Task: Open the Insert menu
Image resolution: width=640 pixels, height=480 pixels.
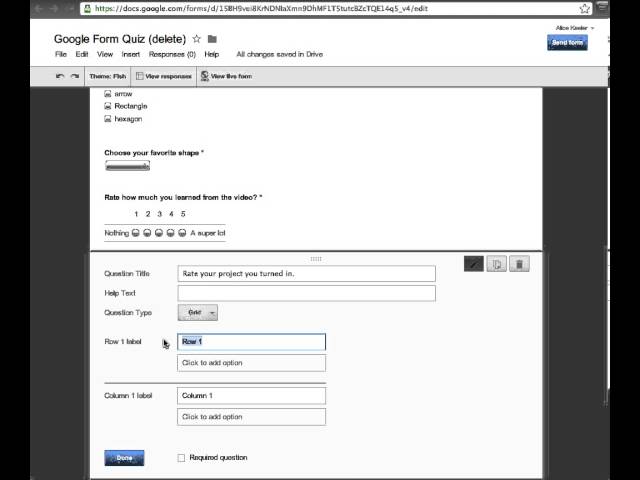Action: pyautogui.click(x=131, y=54)
